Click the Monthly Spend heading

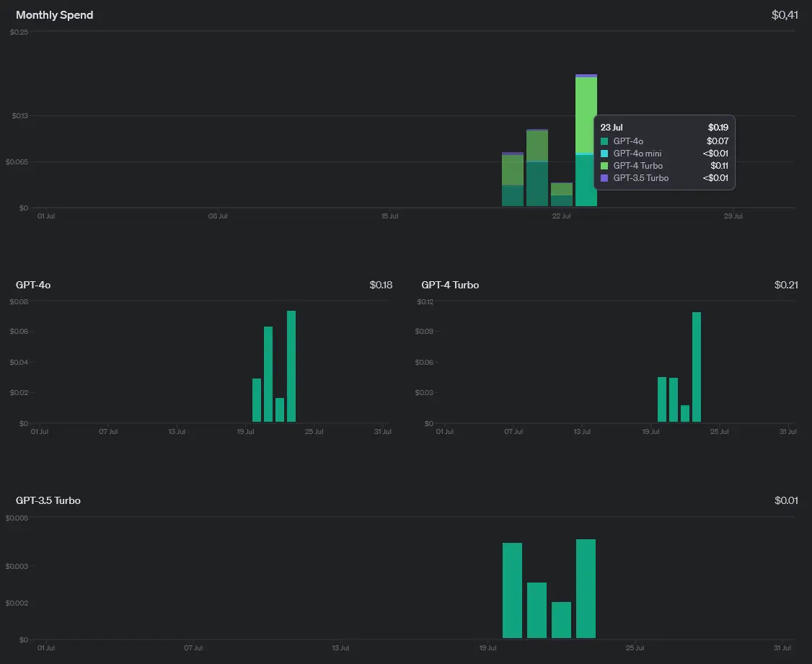coord(55,15)
